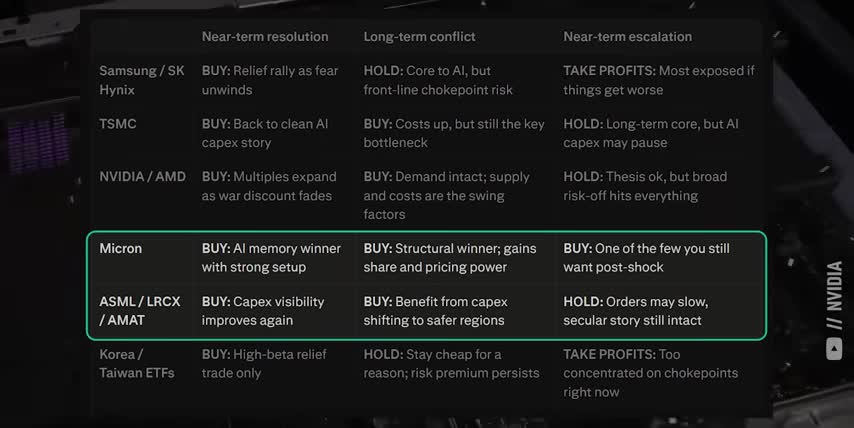854x428 pixels.
Task: Select the Long-term conflict column header
Action: (419, 37)
